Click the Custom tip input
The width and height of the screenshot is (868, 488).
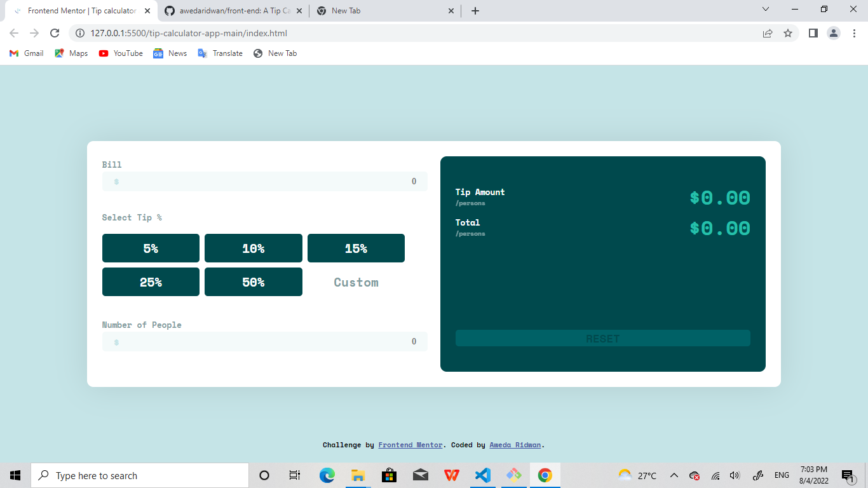point(356,282)
